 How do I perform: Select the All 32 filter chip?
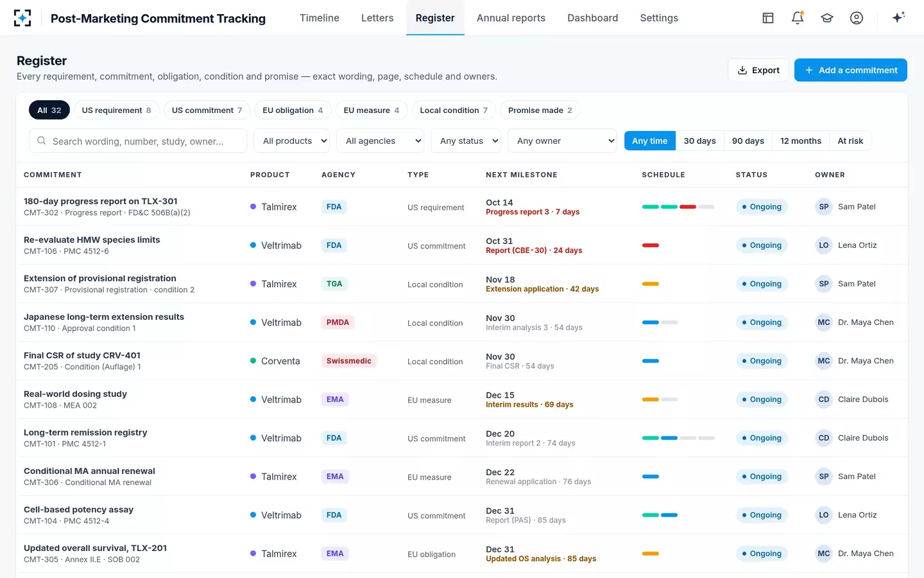click(x=49, y=110)
